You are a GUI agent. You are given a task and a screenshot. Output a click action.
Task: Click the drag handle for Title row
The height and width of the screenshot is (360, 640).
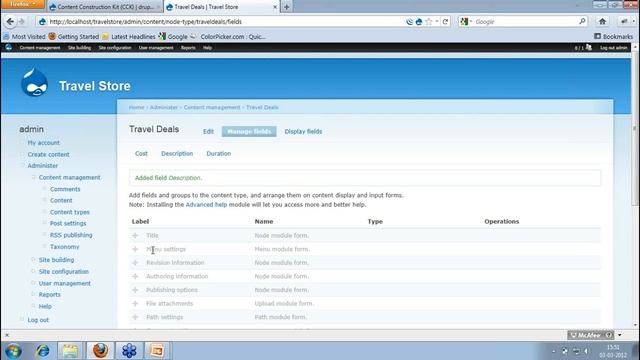135,236
